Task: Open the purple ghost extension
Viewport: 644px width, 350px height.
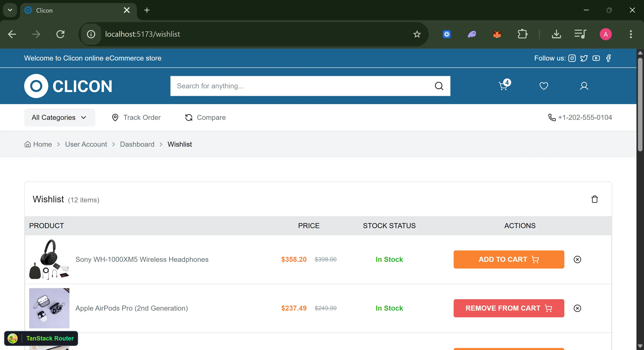Action: point(472,34)
